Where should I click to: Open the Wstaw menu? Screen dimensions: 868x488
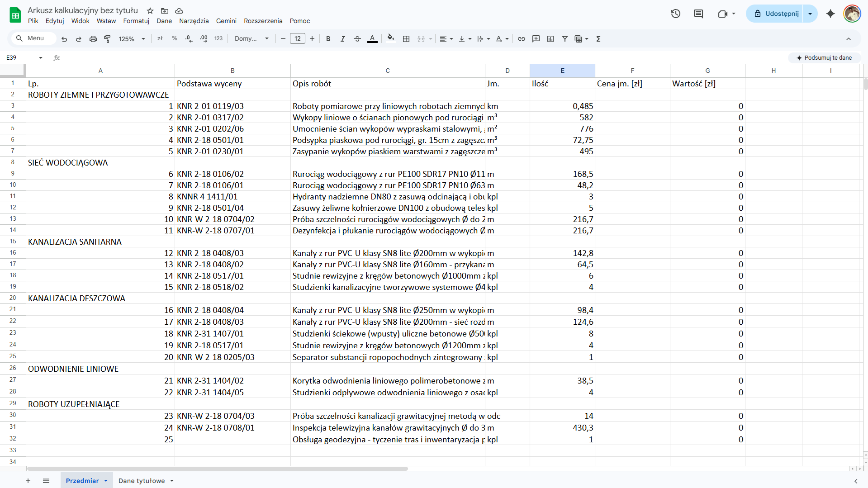click(x=106, y=21)
